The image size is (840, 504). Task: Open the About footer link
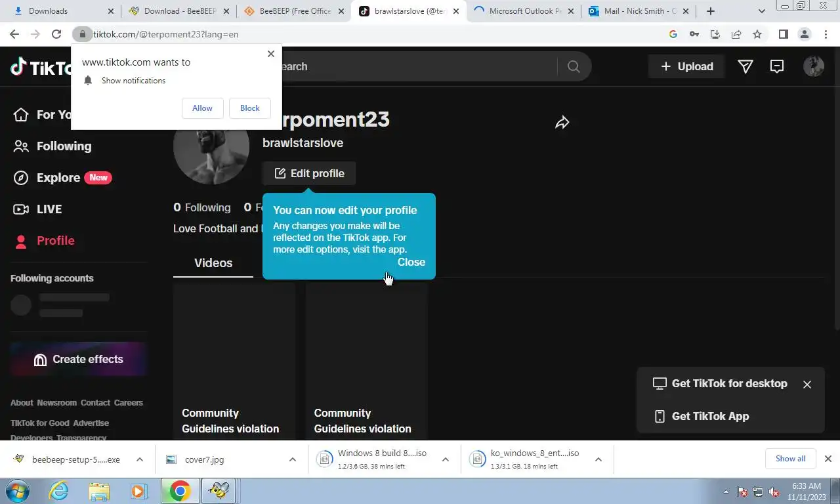(x=22, y=403)
